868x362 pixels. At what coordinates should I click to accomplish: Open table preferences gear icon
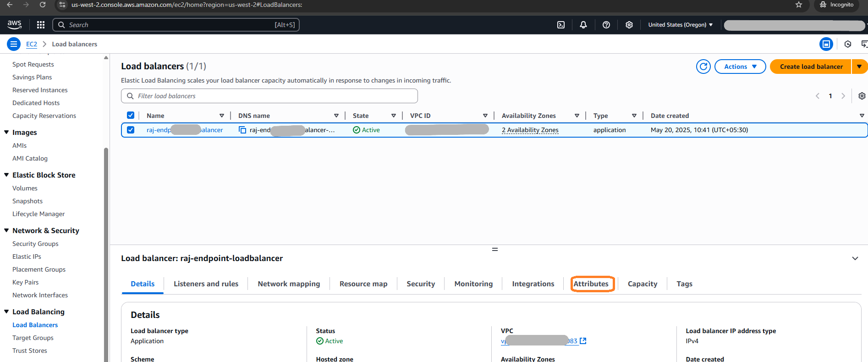point(862,96)
